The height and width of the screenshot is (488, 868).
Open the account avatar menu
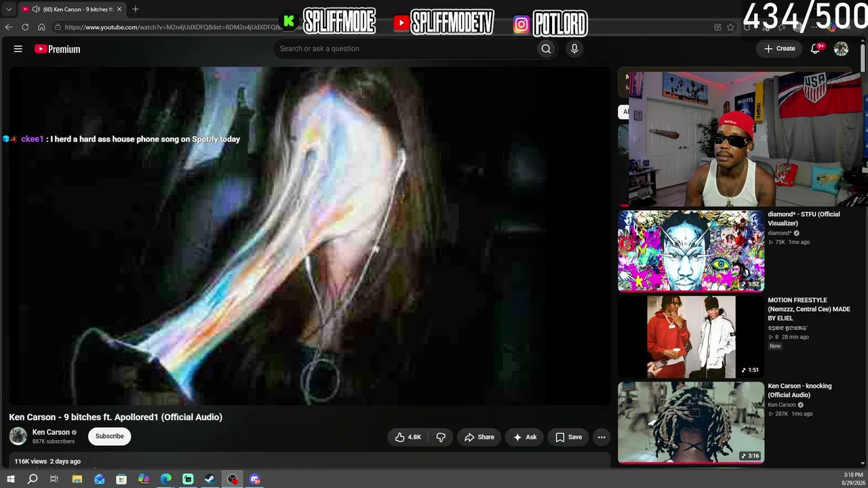pyautogui.click(x=841, y=49)
